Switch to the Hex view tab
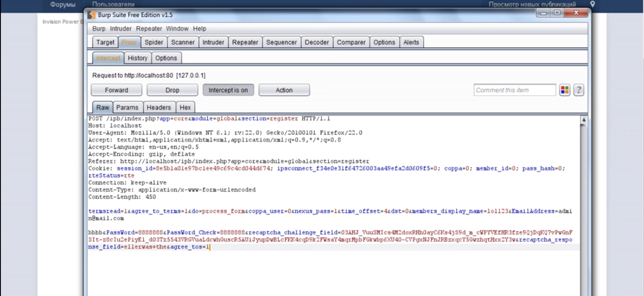Viewport: 644px width, 296px height. (x=185, y=107)
